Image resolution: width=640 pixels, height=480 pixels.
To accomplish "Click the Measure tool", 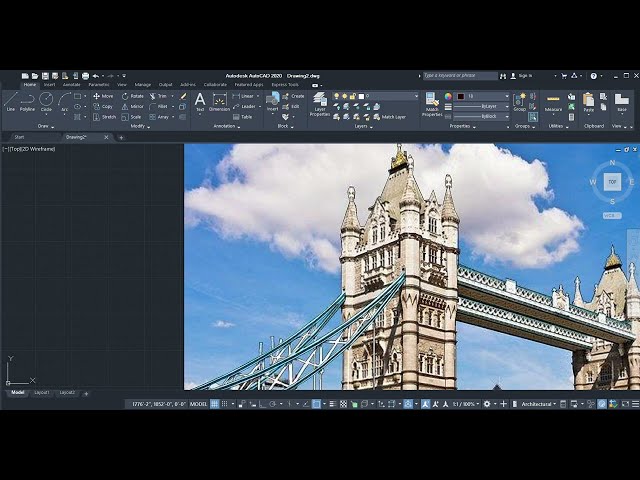I will 553,104.
